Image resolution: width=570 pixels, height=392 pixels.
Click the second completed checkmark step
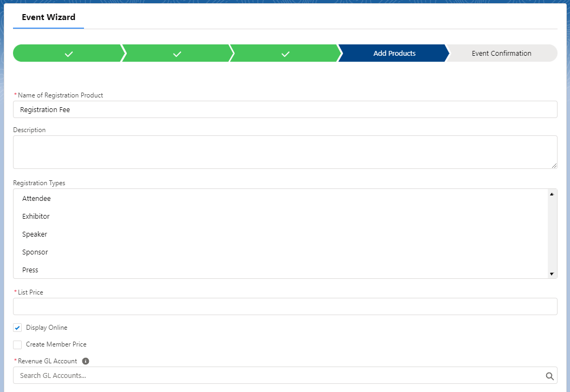pyautogui.click(x=177, y=54)
